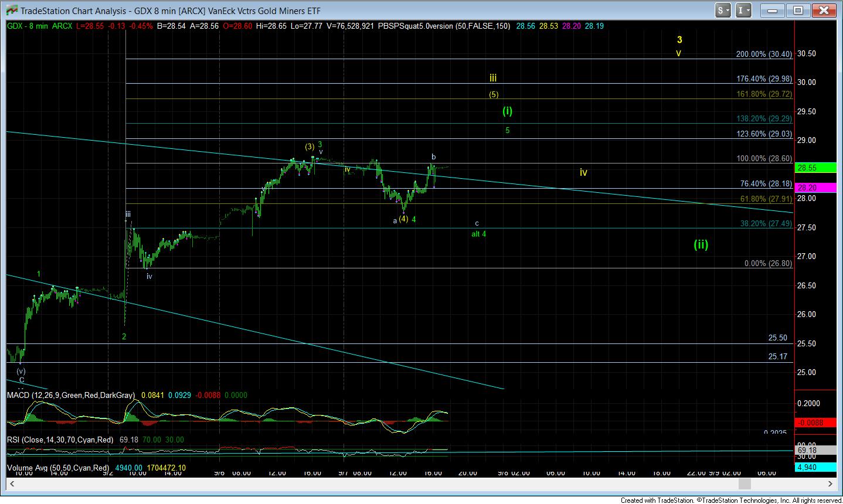Click the 61.80% (27.91) Fibonacci label
This screenshot has width=843, height=504.
point(766,199)
